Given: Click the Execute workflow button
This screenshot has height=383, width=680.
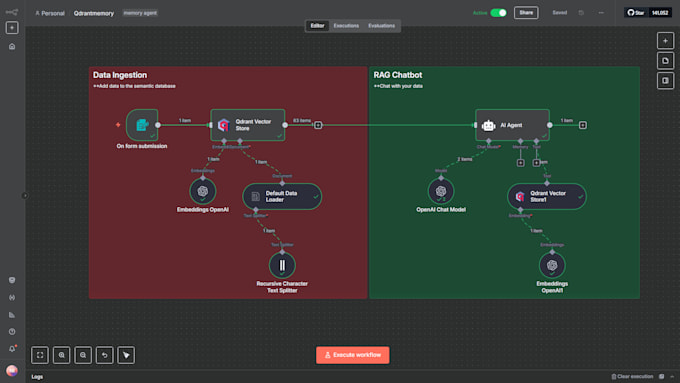Looking at the screenshot, I should pos(353,355).
